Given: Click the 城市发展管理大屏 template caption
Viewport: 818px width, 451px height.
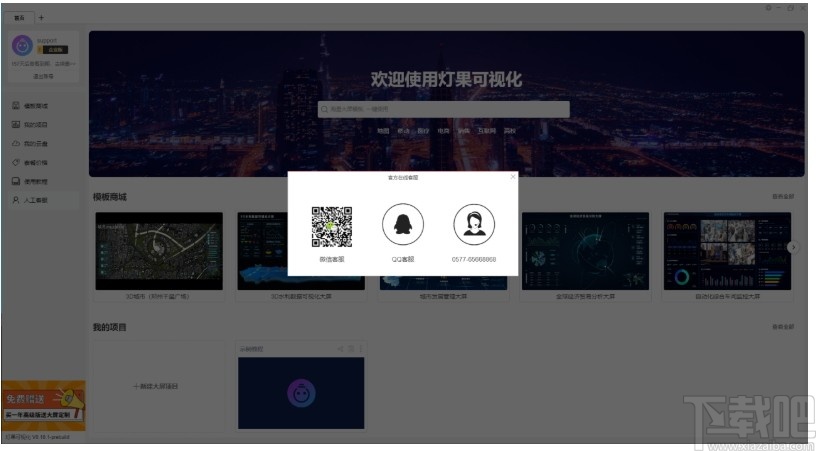Looking at the screenshot, I should point(443,297).
